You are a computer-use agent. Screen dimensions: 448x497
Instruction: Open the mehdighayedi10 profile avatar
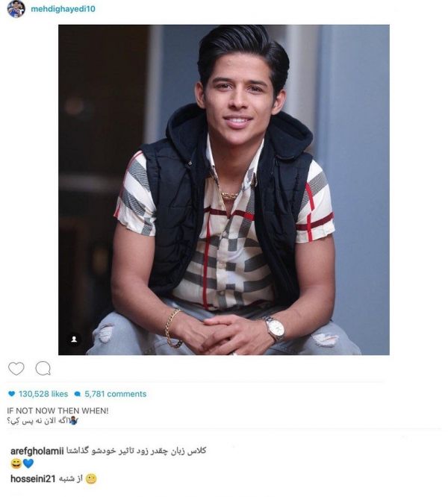click(x=16, y=9)
